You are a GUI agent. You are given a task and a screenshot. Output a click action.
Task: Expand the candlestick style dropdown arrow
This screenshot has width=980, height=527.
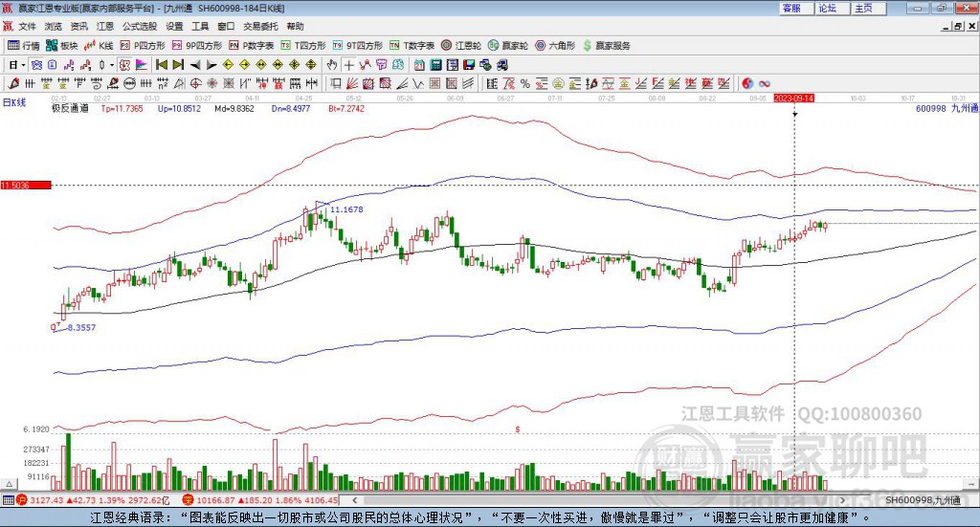(112, 64)
